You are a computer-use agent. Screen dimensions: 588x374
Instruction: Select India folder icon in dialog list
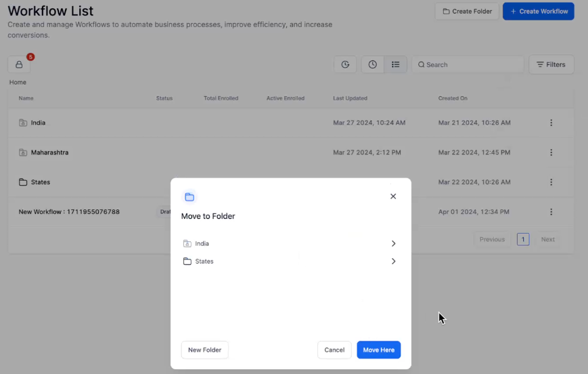click(x=187, y=243)
